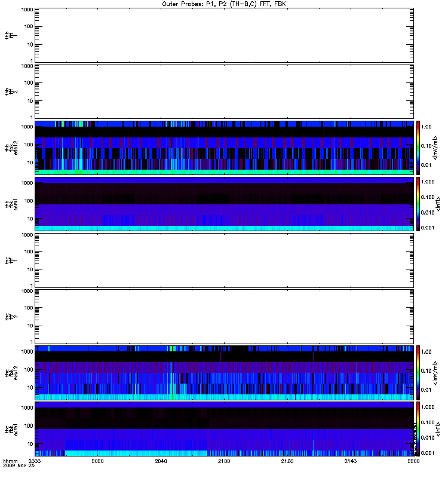Click the 0.010 value on thc scm1 color bar
The width and height of the screenshot is (448, 478).
point(428,437)
